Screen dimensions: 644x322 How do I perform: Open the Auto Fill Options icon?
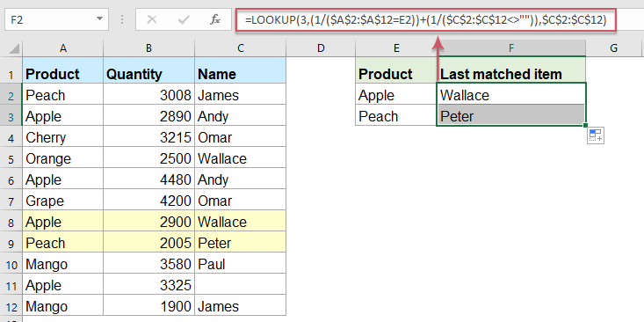(x=595, y=135)
